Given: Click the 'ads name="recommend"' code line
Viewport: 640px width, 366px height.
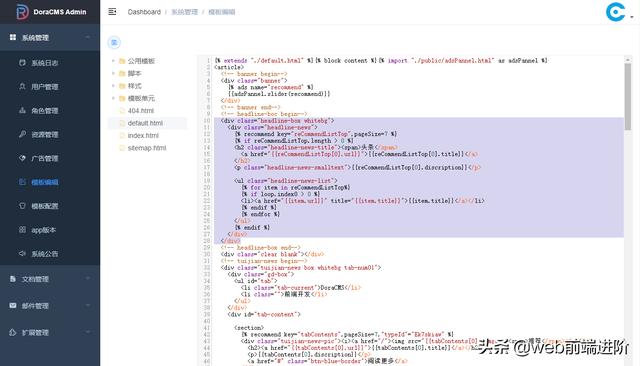Looking at the screenshot, I should [271, 87].
